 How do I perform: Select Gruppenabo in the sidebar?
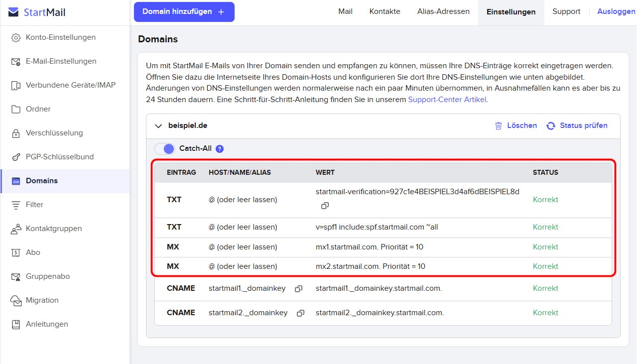(x=65, y=276)
